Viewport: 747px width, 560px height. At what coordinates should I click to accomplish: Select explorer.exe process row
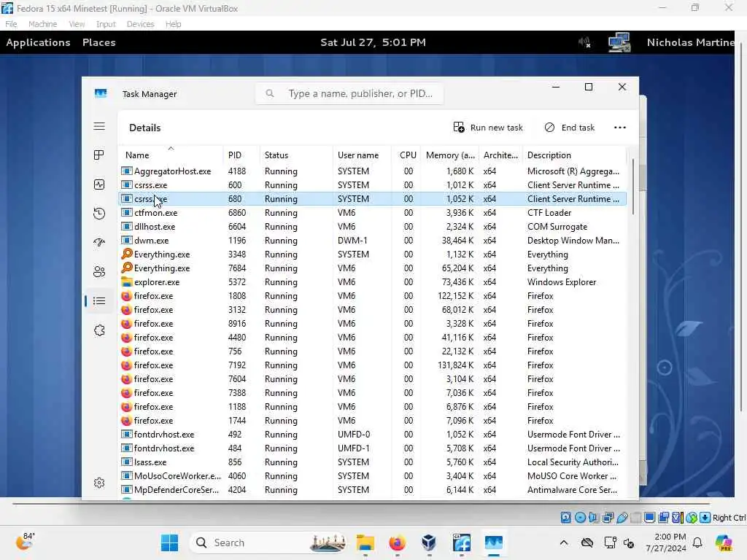[372, 281]
